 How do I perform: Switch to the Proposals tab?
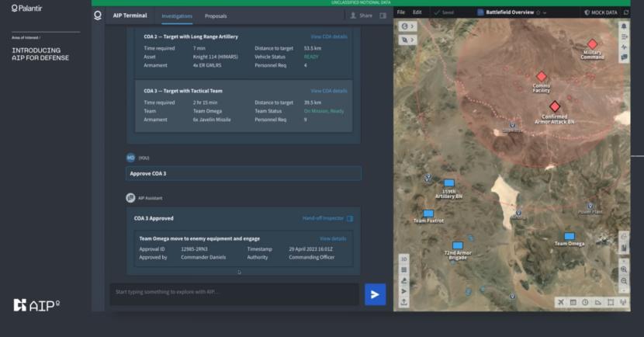[x=216, y=16]
